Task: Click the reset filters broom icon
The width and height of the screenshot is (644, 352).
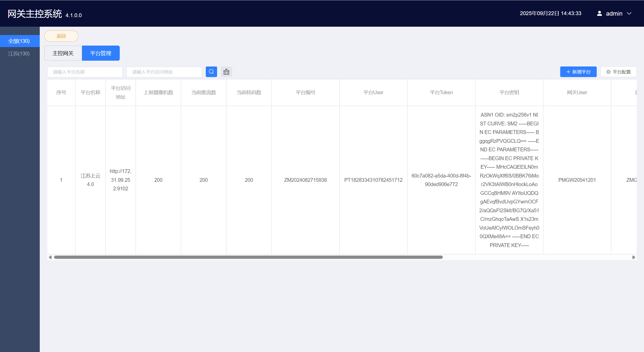Action: (226, 72)
